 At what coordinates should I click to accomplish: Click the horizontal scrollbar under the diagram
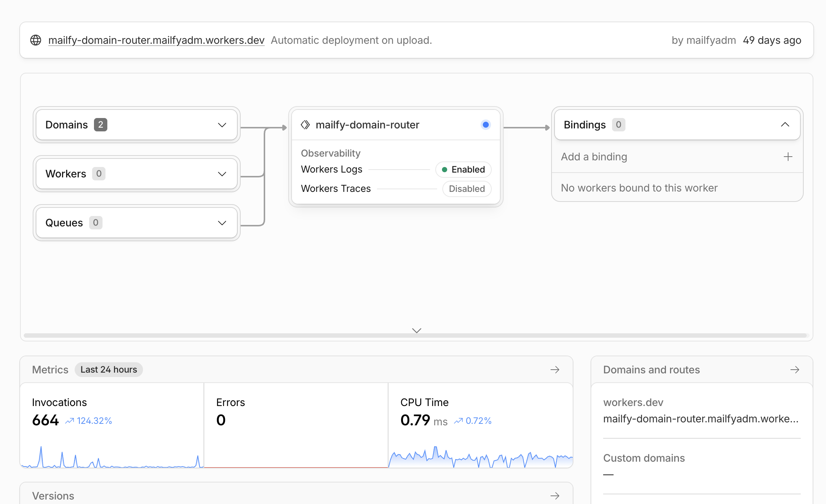pyautogui.click(x=416, y=336)
